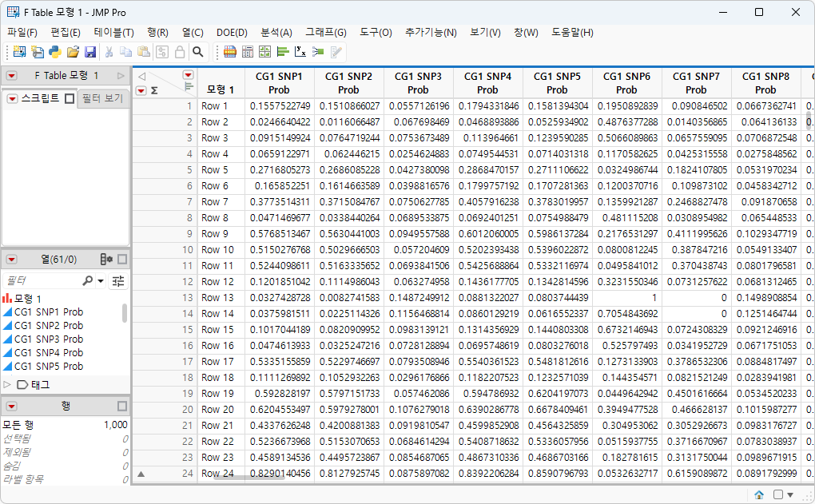Click the Python icon in the toolbar
This screenshot has width=815, height=504.
pos(54,51)
